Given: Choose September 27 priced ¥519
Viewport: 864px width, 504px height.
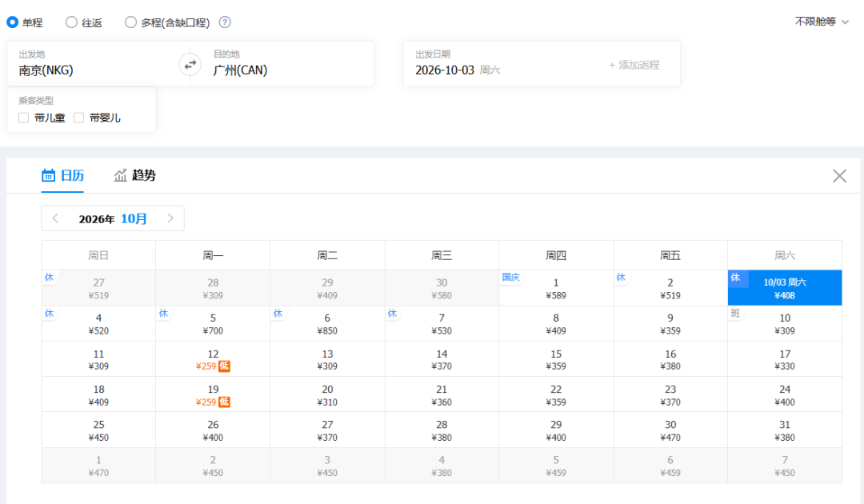Looking at the screenshot, I should (x=98, y=288).
